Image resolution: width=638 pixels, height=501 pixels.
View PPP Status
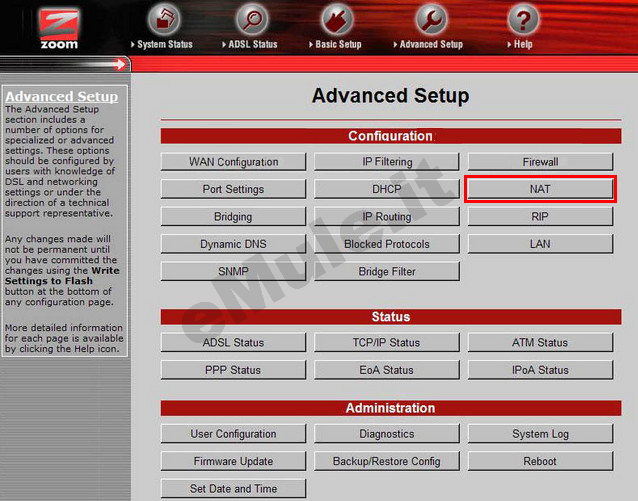[233, 370]
